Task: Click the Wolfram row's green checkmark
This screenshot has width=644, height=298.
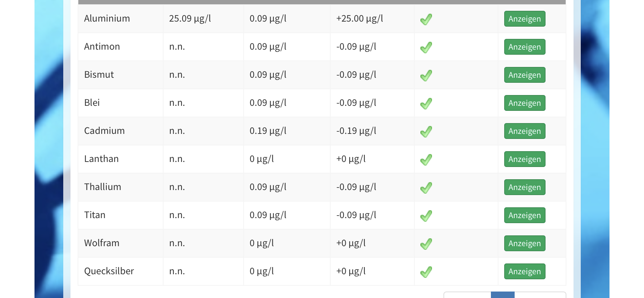Action: [x=426, y=244]
